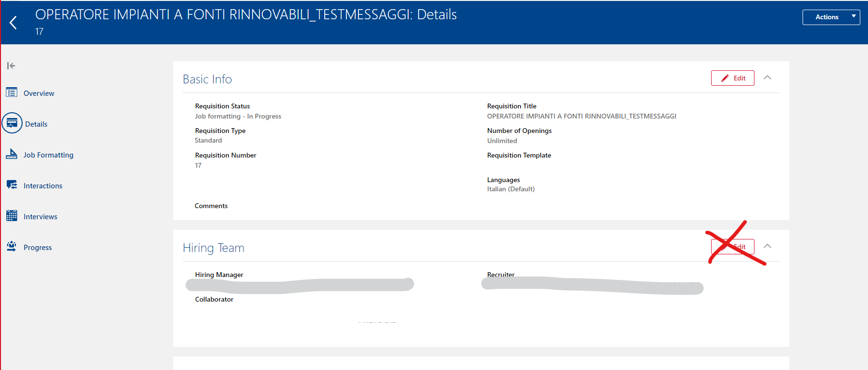
Task: Click the Requisition Template label
Action: click(519, 155)
